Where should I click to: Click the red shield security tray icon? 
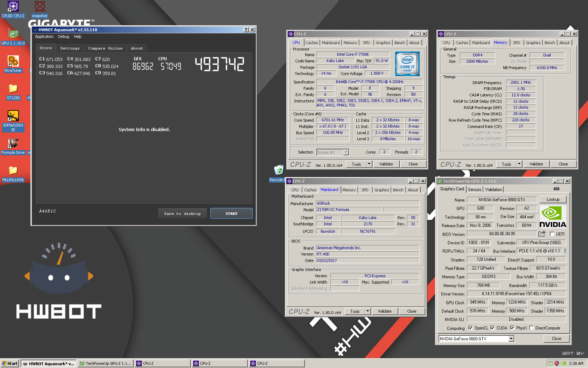[x=556, y=363]
